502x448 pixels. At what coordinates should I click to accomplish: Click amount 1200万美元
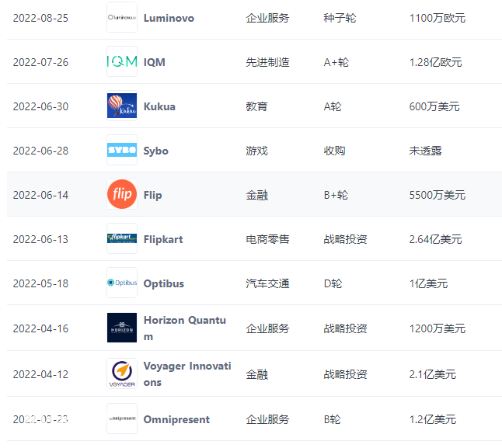point(438,328)
